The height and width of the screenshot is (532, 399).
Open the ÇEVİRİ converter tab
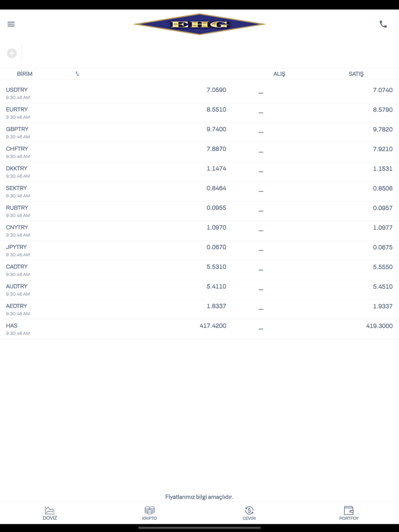coord(249,513)
